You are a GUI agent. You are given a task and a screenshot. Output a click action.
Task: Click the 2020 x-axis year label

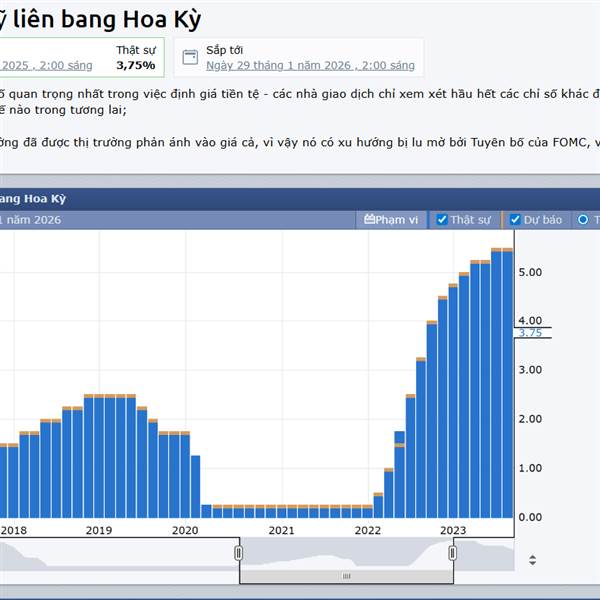click(185, 530)
